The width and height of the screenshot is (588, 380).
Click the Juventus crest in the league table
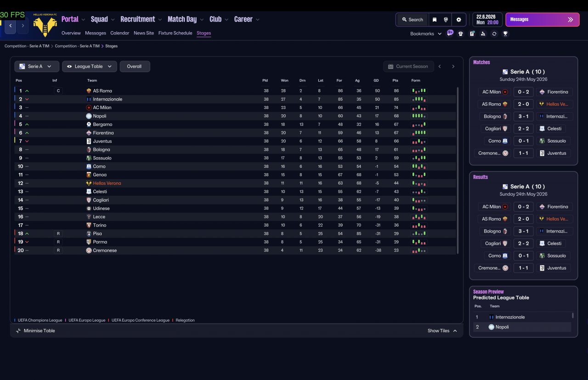coord(89,141)
